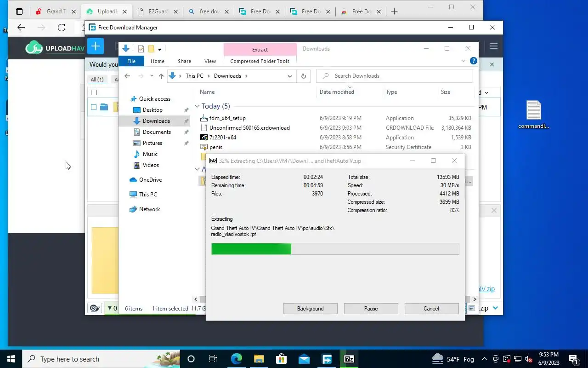
Task: Open the commandl... file on desktop
Action: (533, 115)
